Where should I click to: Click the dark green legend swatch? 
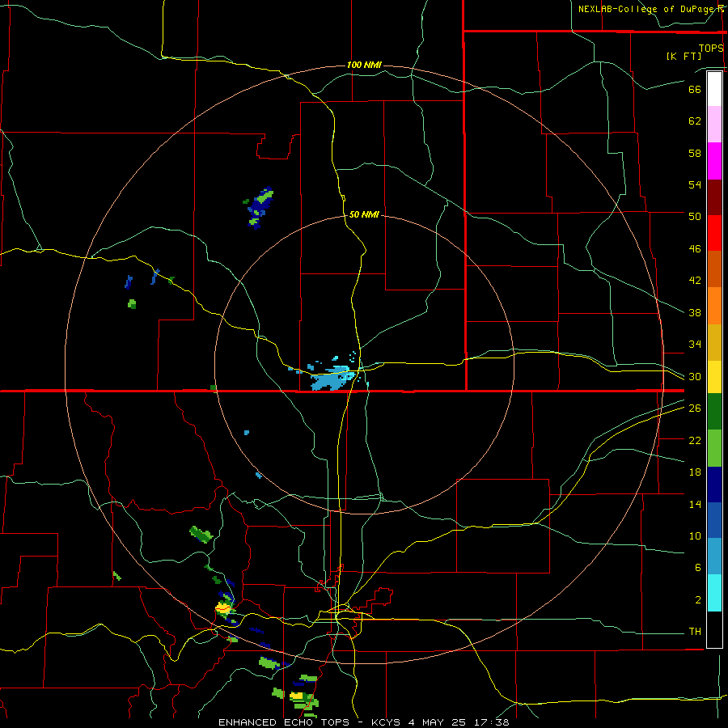tap(714, 412)
